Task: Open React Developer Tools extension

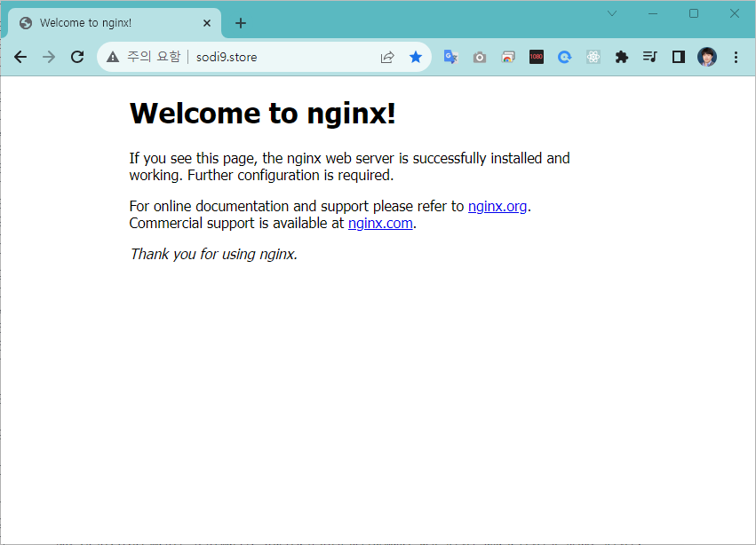Action: pos(593,56)
